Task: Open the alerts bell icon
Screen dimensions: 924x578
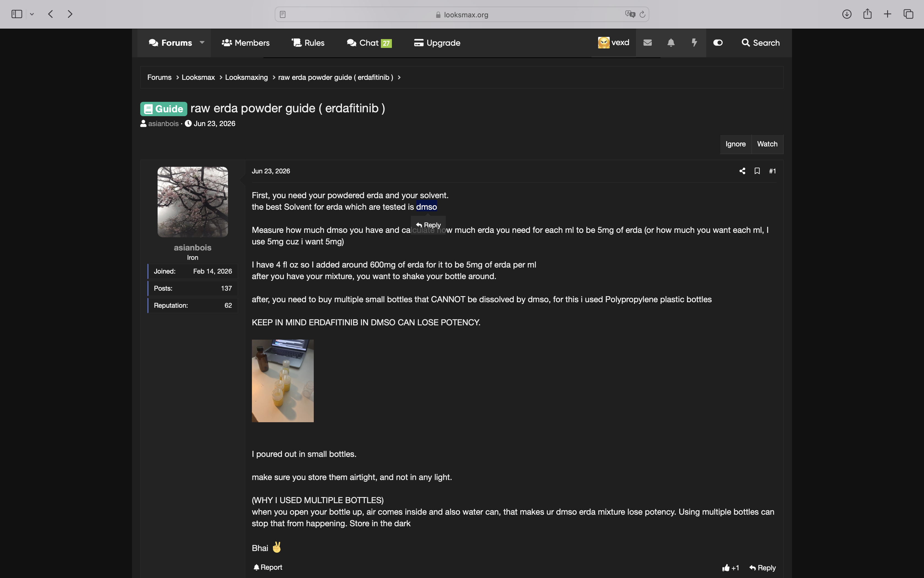Action: click(x=671, y=42)
